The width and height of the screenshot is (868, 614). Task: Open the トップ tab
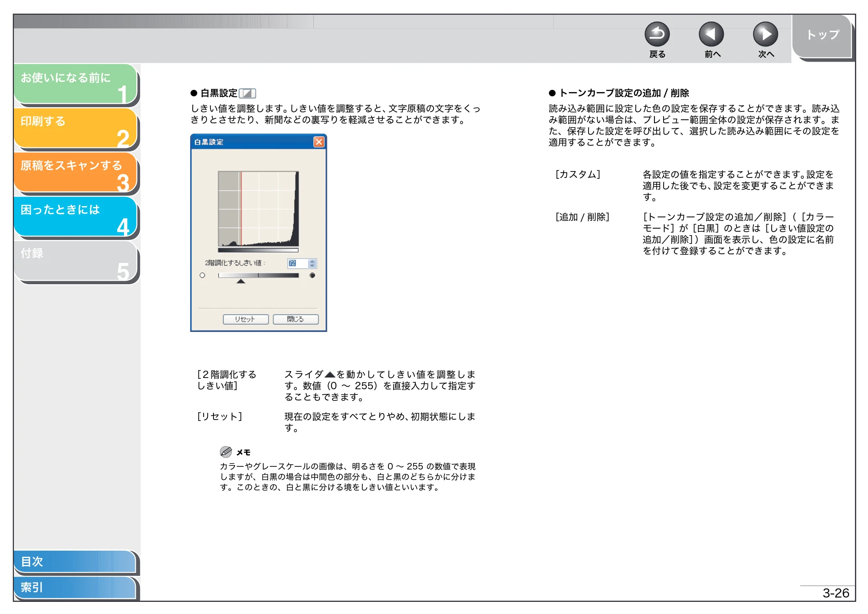822,36
